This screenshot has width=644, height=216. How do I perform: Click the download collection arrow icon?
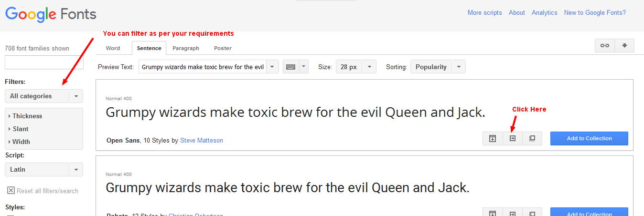pos(624,45)
